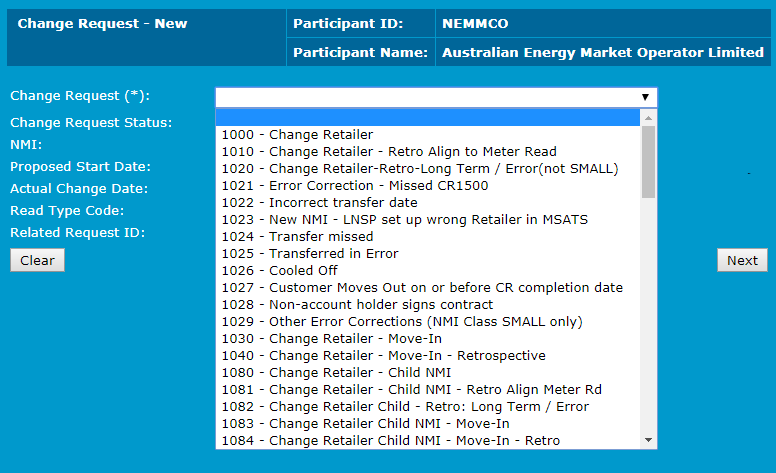Choose '1080 - Change Retailer - Child NMI'

330,372
